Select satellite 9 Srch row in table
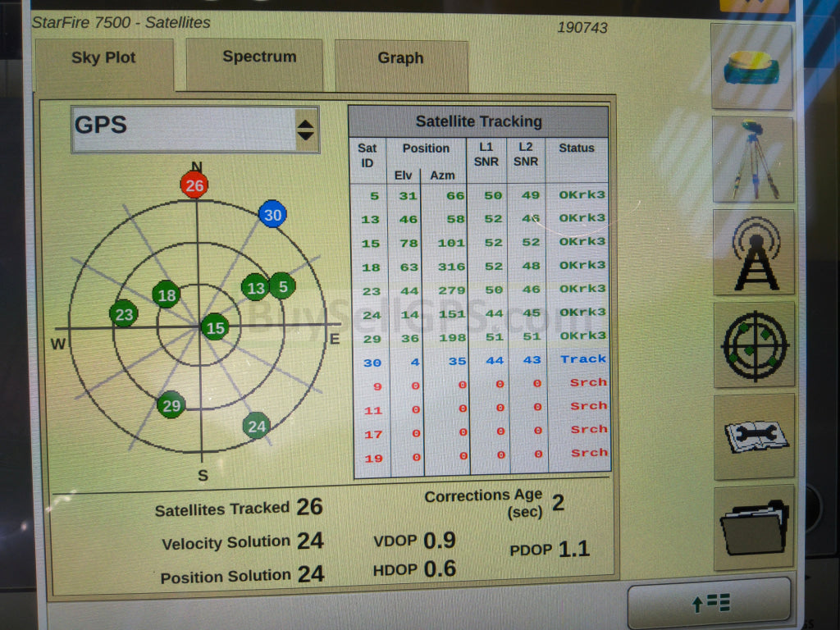The width and height of the screenshot is (840, 630). (481, 383)
